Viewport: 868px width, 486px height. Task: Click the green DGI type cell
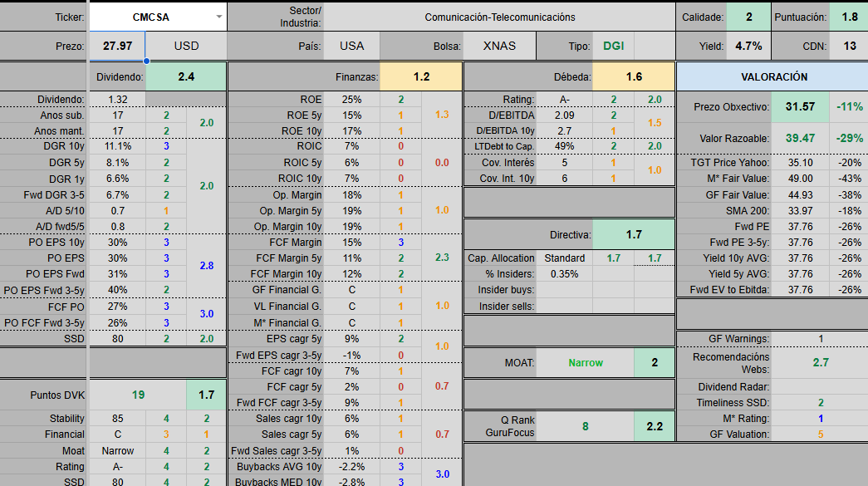point(614,46)
